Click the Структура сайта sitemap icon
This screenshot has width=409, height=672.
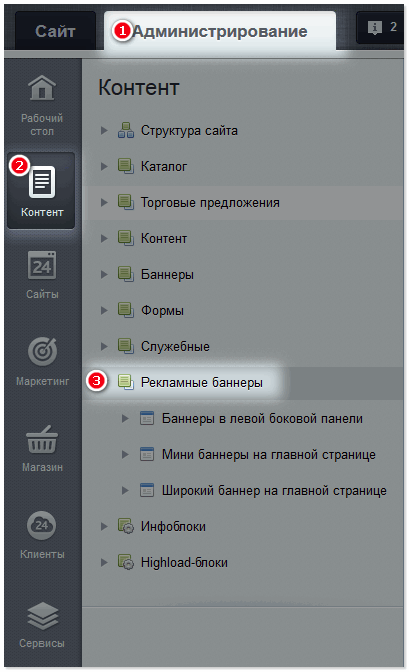(126, 130)
